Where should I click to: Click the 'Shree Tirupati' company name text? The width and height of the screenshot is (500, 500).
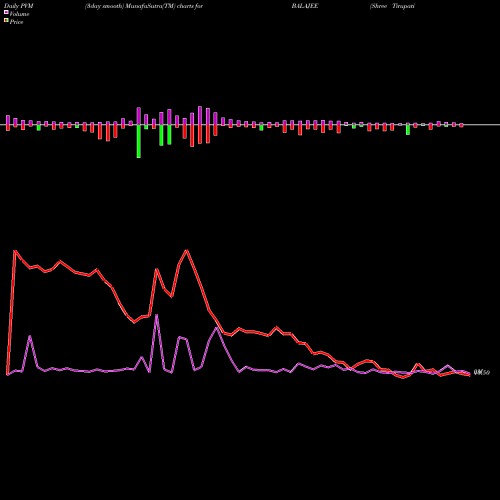(392, 6)
